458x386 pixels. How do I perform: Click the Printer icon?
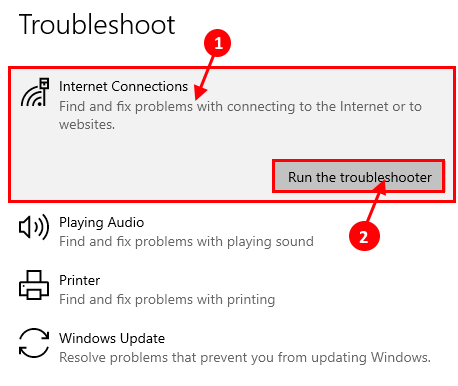[34, 285]
